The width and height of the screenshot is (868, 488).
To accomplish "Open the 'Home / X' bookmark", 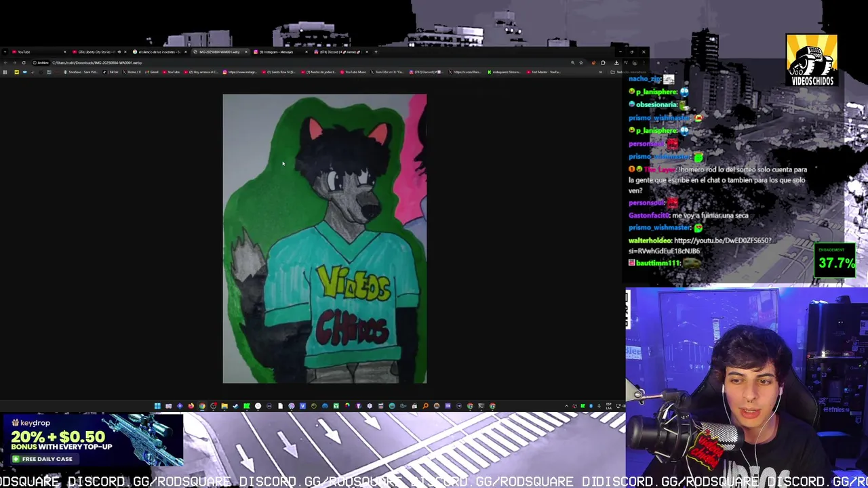I will coord(132,72).
